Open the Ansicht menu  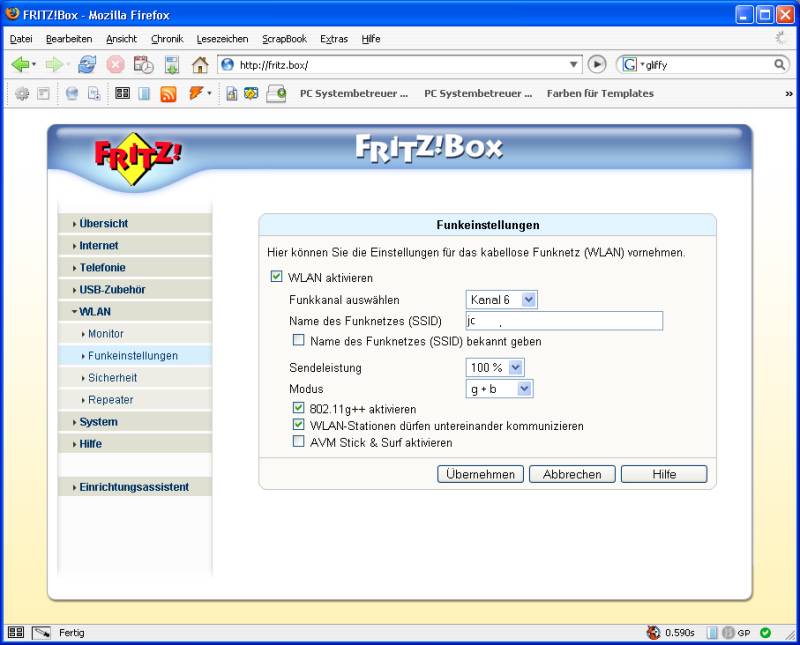121,39
